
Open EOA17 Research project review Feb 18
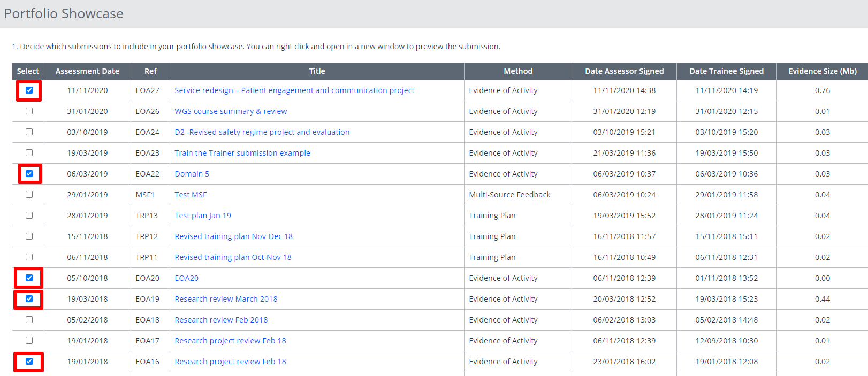pos(230,341)
